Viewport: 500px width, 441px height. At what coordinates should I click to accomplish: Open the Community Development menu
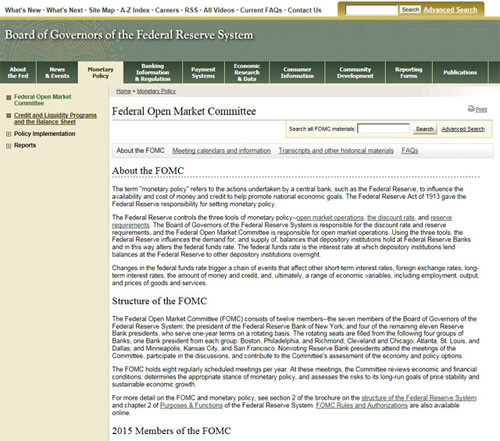point(355,73)
